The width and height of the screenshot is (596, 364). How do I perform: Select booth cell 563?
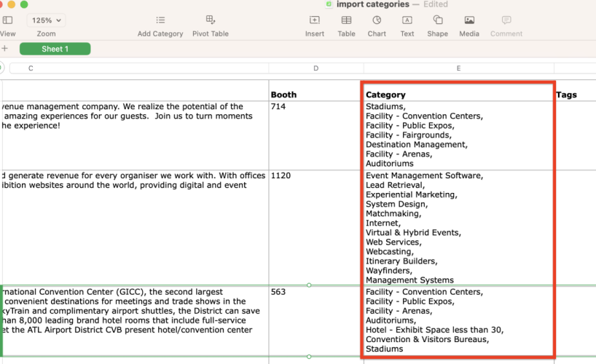coord(316,321)
